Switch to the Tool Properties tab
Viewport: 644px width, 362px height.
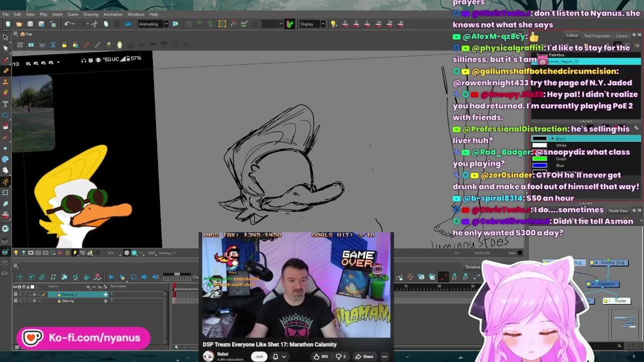click(x=597, y=36)
